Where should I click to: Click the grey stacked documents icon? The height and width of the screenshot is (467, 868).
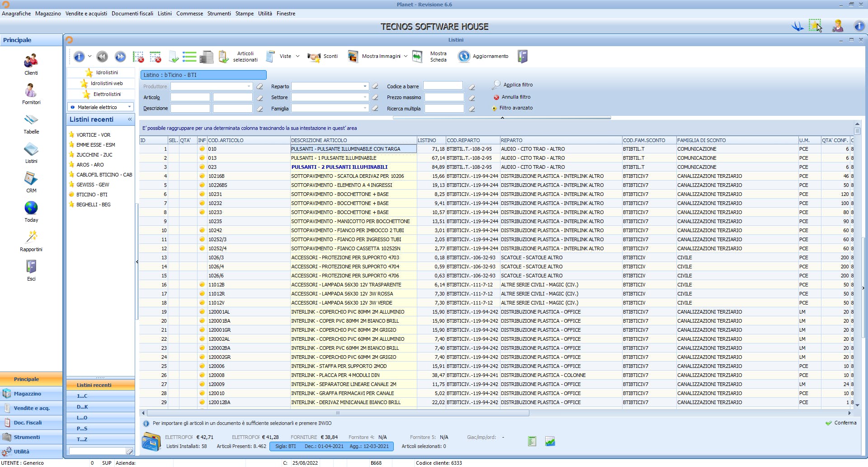coord(206,57)
